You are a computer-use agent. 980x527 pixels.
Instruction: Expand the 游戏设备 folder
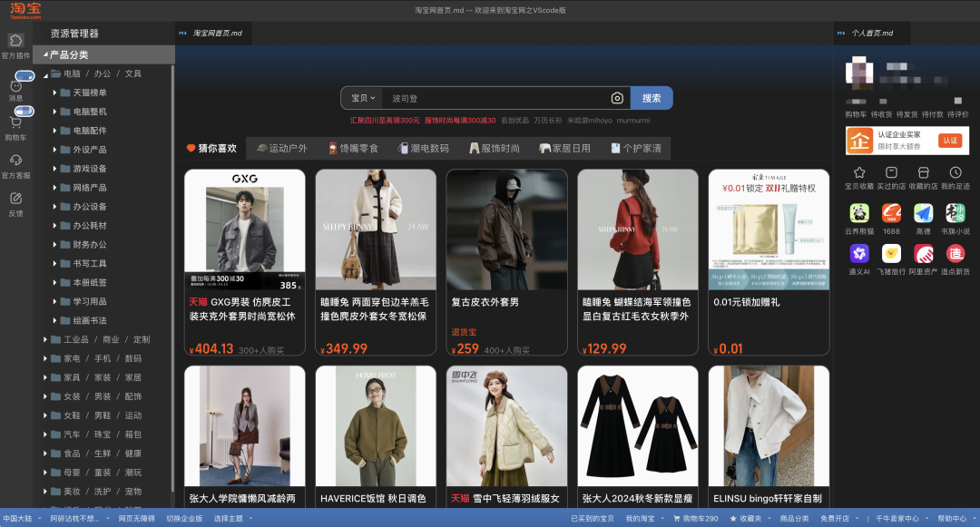[x=55, y=169]
